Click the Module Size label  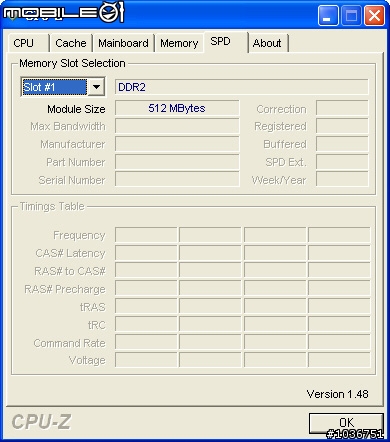pyautogui.click(x=76, y=109)
